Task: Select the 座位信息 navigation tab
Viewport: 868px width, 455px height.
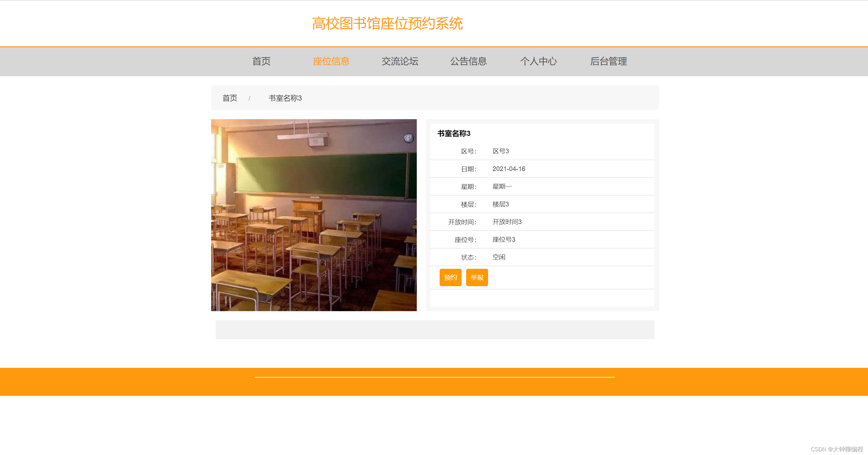Action: pyautogui.click(x=331, y=61)
